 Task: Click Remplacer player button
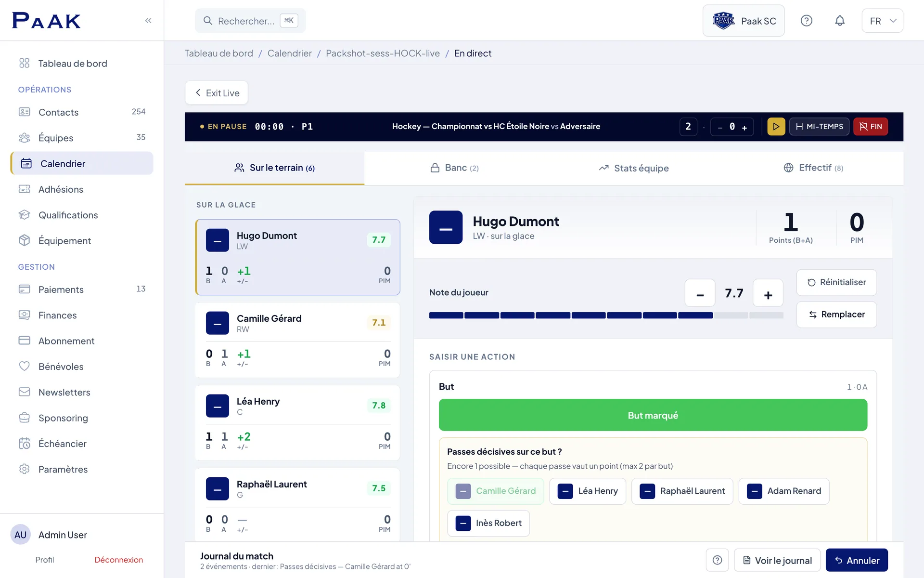[836, 315]
